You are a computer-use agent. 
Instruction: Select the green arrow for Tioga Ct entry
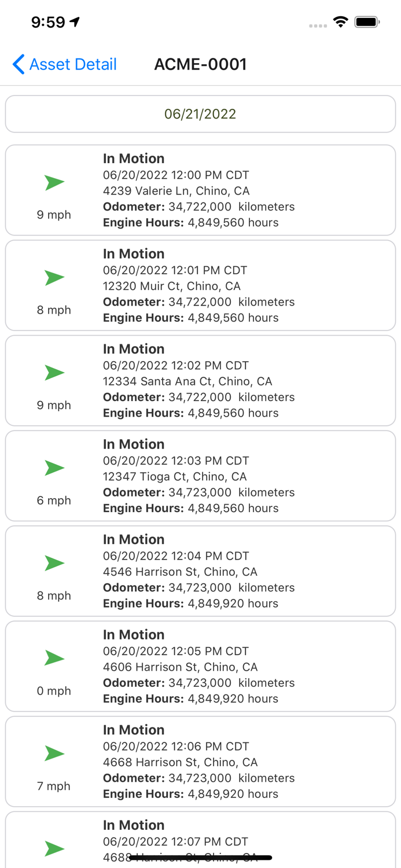54,468
